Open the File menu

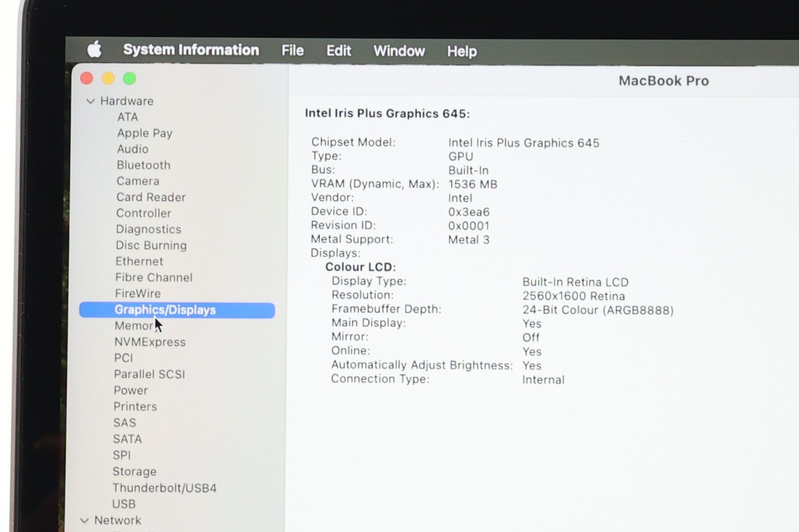292,50
